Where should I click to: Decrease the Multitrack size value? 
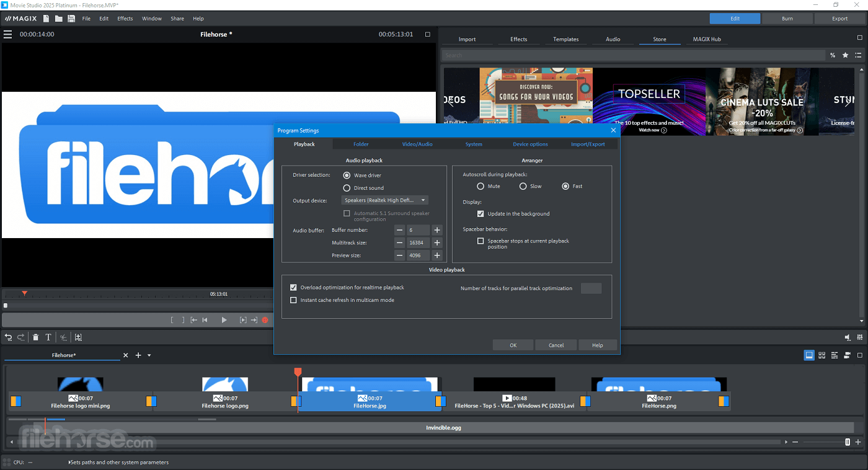[400, 243]
